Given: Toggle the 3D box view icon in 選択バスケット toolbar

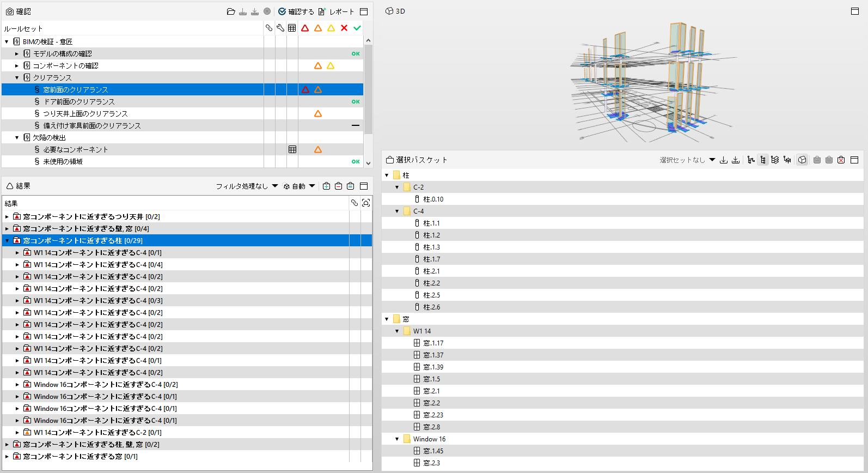Looking at the screenshot, I should pyautogui.click(x=802, y=160).
